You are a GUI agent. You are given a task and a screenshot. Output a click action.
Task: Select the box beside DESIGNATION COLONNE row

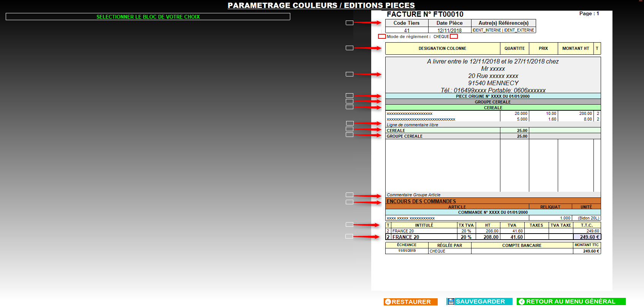[x=350, y=48]
